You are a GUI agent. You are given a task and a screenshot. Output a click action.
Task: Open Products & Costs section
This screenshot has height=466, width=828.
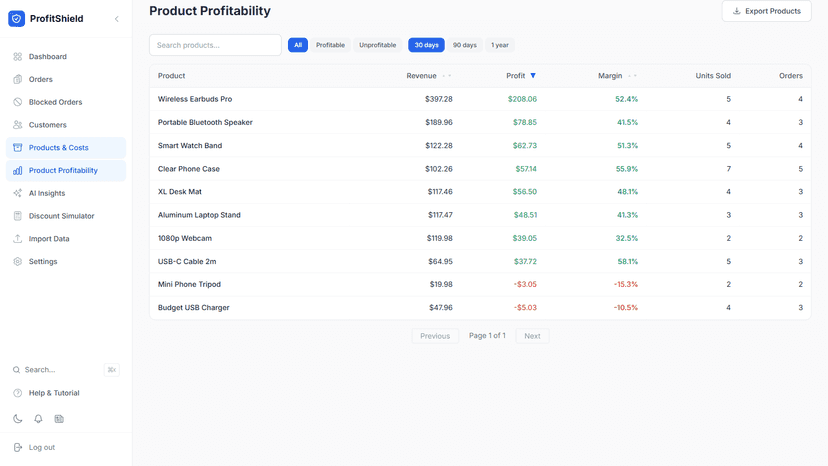point(66,147)
